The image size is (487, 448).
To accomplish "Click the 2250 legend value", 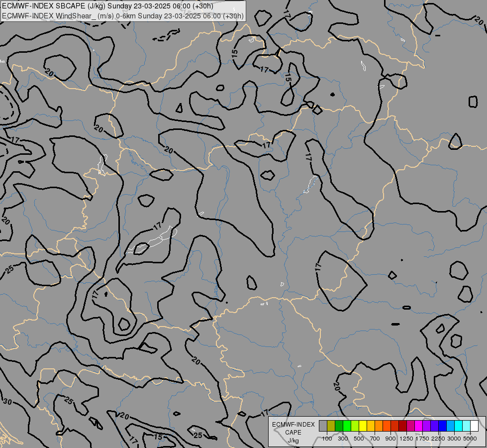I will coord(438,439).
